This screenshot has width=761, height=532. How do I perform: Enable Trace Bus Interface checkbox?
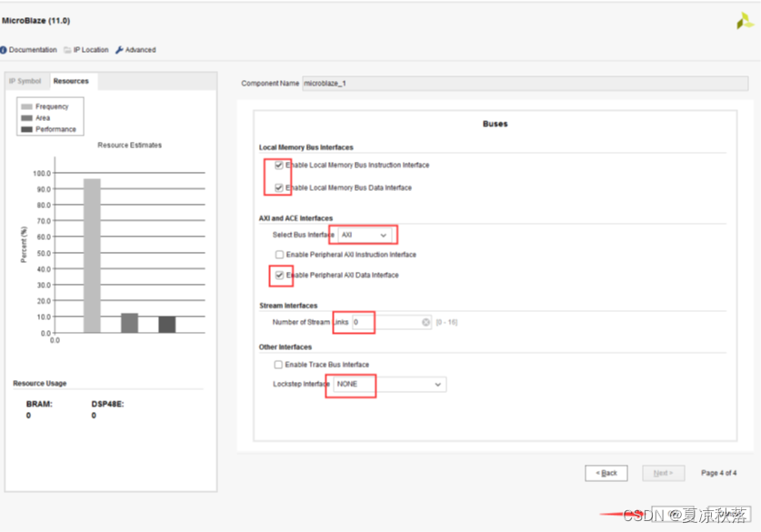tap(278, 365)
